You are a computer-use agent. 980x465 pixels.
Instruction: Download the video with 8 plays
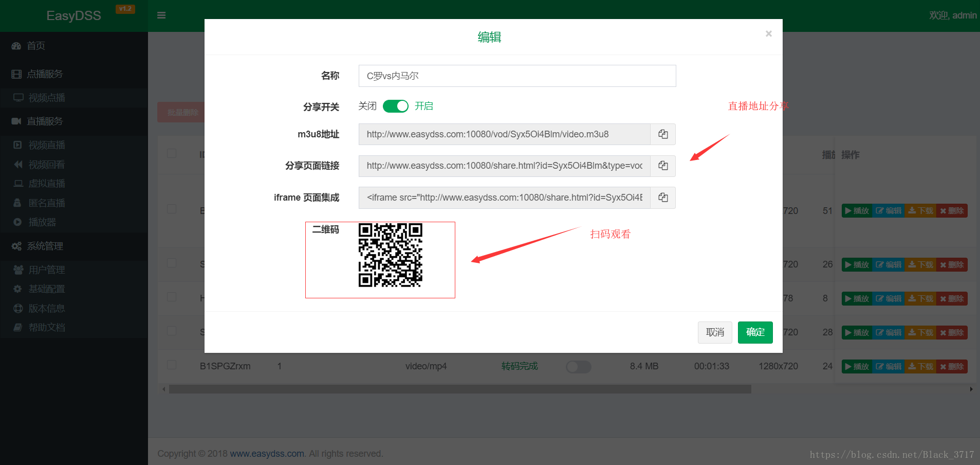coord(920,299)
